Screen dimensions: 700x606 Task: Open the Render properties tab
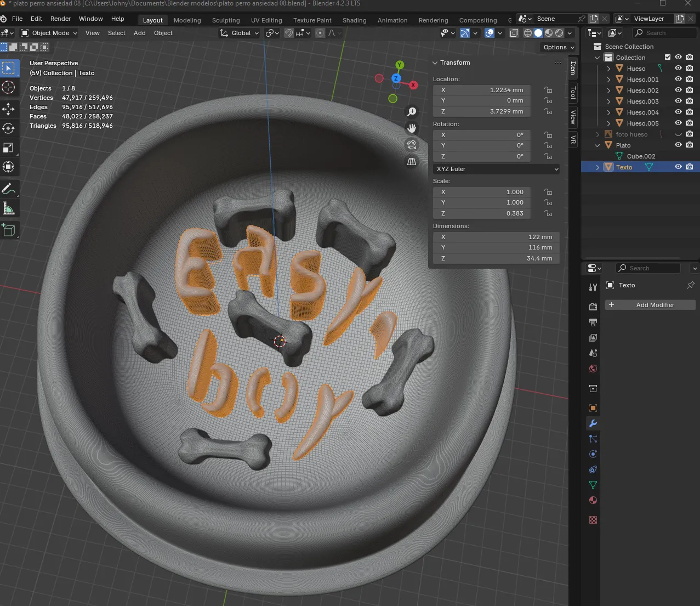[593, 307]
